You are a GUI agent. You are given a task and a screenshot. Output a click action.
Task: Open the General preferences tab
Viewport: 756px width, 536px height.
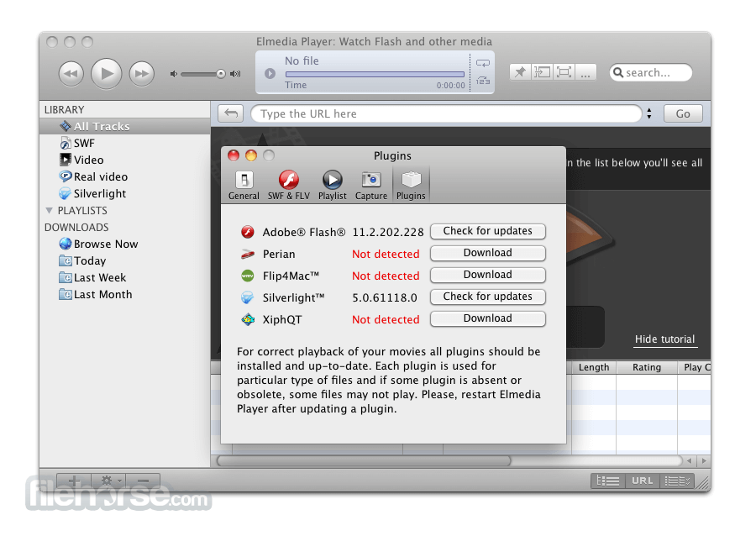point(244,185)
